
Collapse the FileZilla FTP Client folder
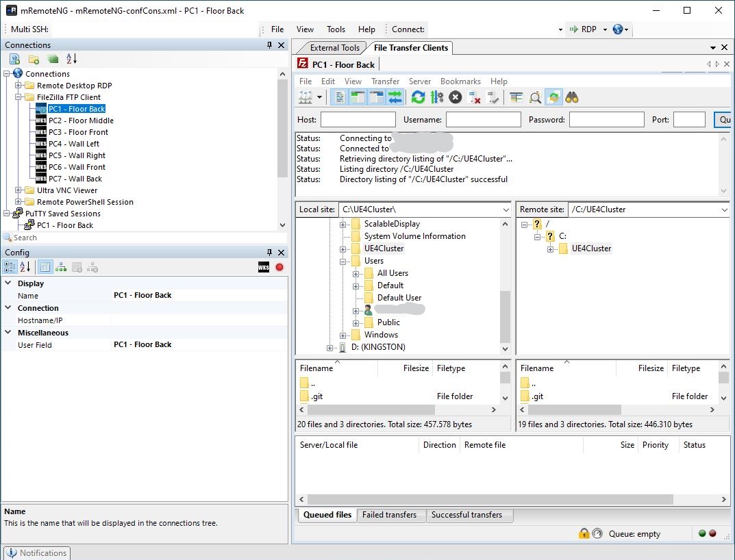click(18, 97)
